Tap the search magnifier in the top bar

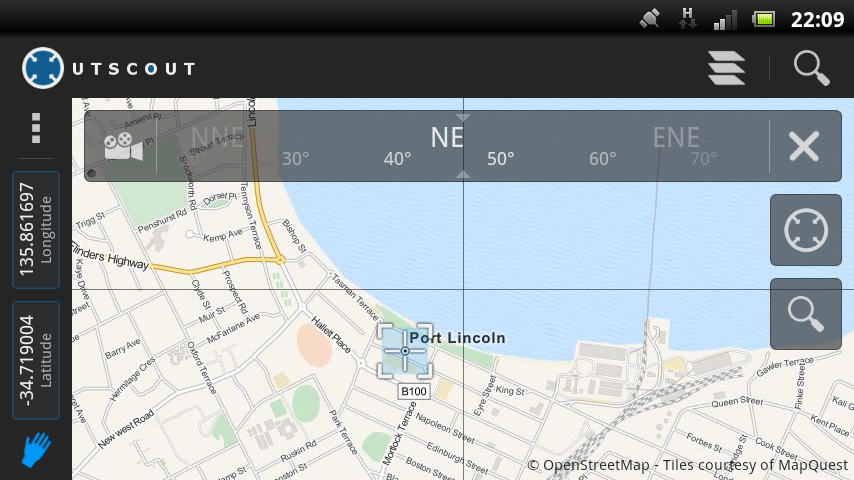click(812, 68)
